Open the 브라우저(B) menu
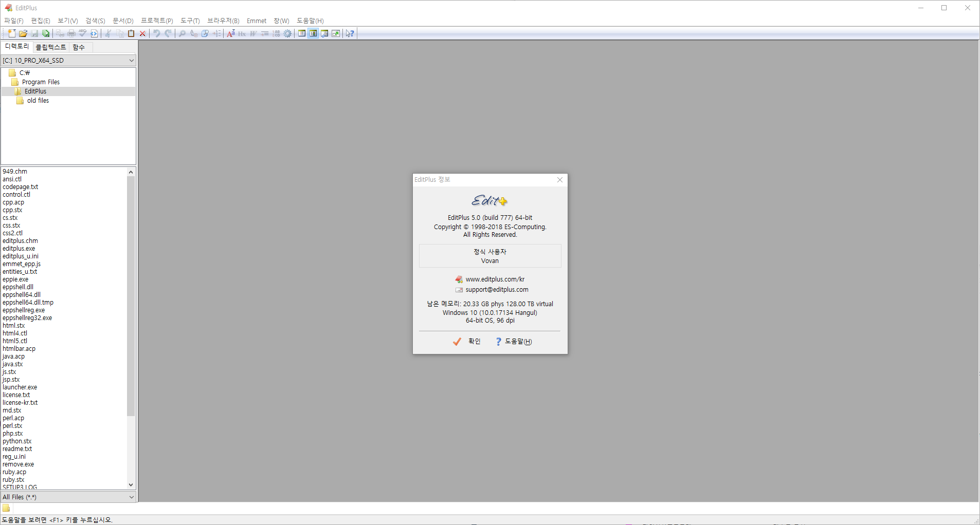Image resolution: width=980 pixels, height=525 pixels. tap(223, 21)
